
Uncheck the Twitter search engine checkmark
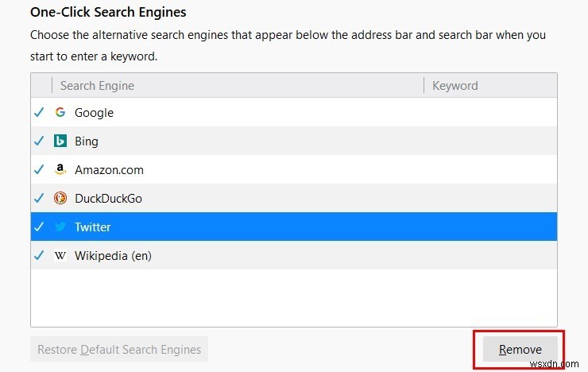pos(40,227)
